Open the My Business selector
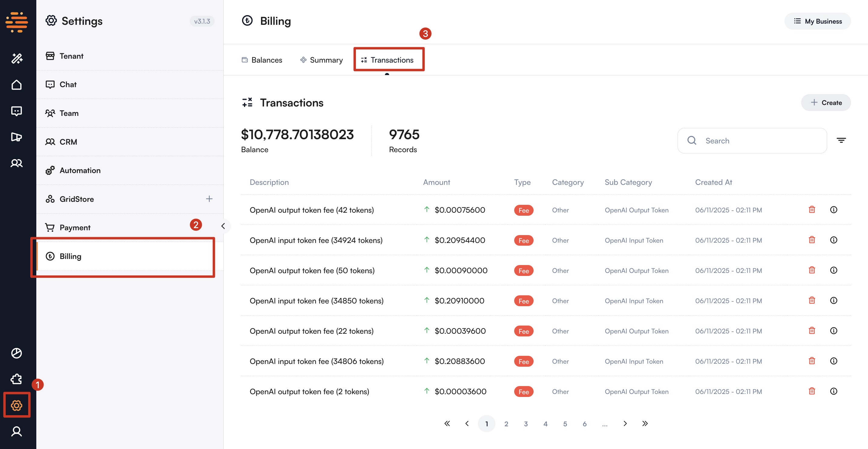868x449 pixels. coord(817,21)
